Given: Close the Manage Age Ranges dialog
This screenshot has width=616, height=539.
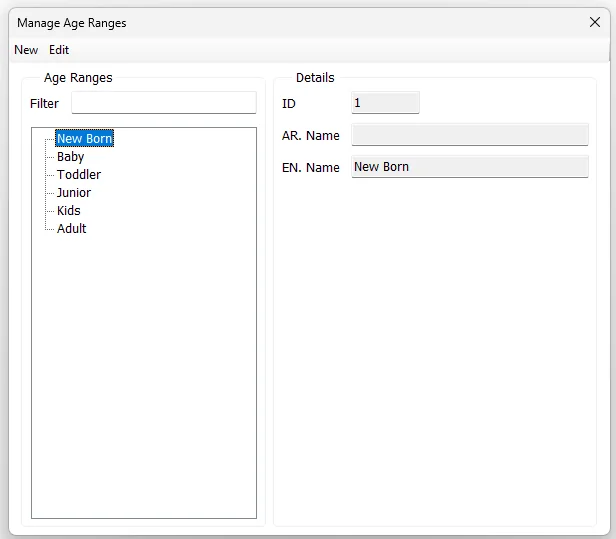Looking at the screenshot, I should pyautogui.click(x=595, y=22).
